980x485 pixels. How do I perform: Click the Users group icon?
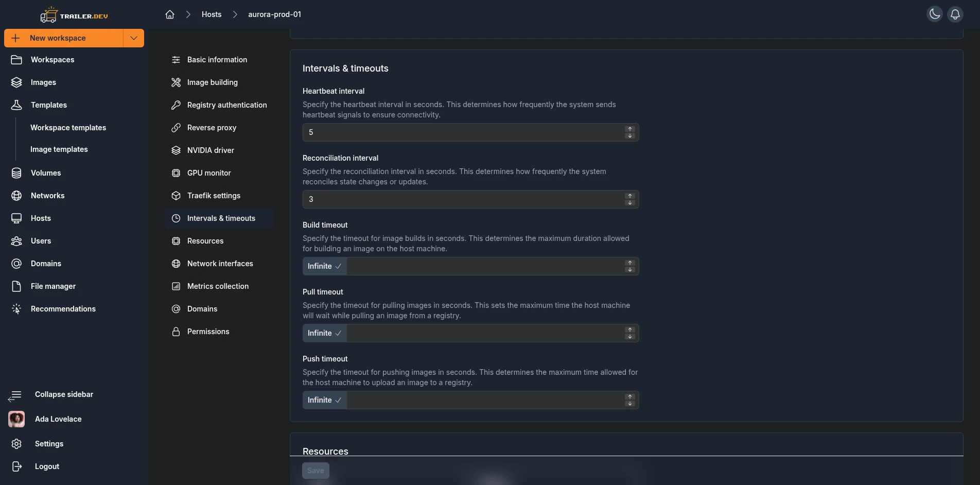click(16, 241)
